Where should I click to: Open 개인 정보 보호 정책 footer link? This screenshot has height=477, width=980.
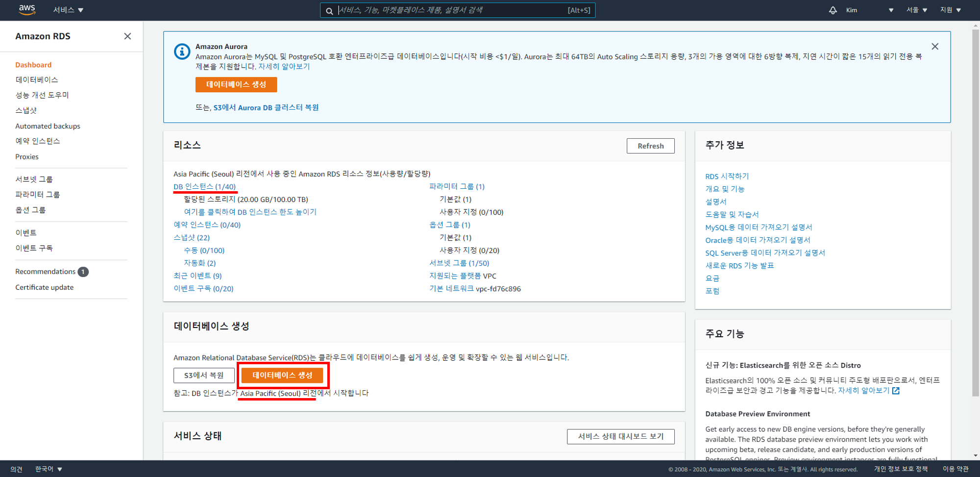click(x=901, y=469)
